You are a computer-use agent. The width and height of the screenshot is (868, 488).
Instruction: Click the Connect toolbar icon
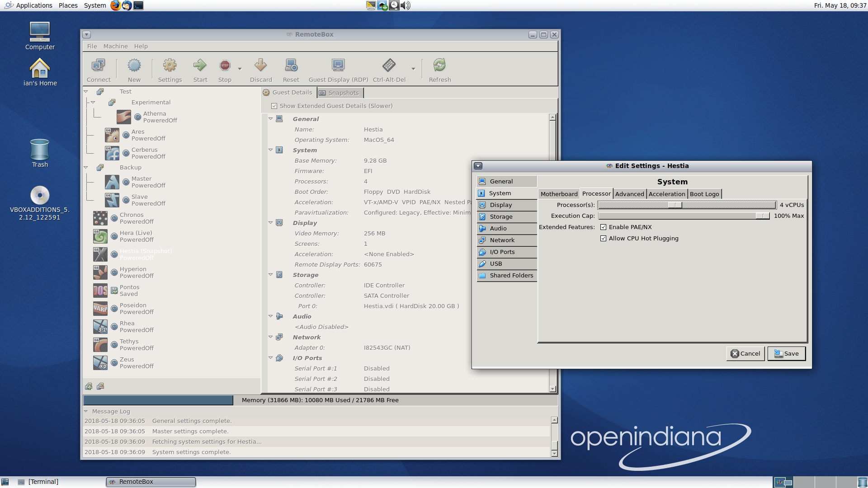[x=99, y=66]
